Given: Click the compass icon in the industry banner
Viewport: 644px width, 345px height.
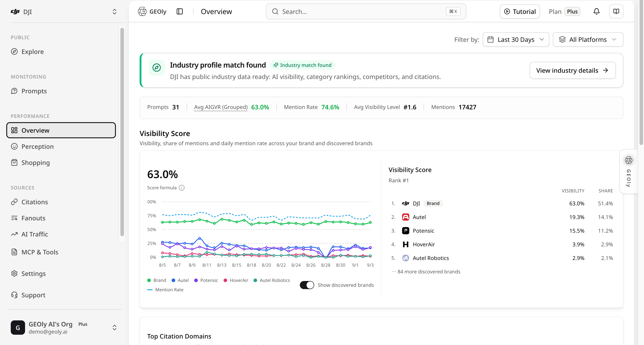Looking at the screenshot, I should pyautogui.click(x=156, y=68).
